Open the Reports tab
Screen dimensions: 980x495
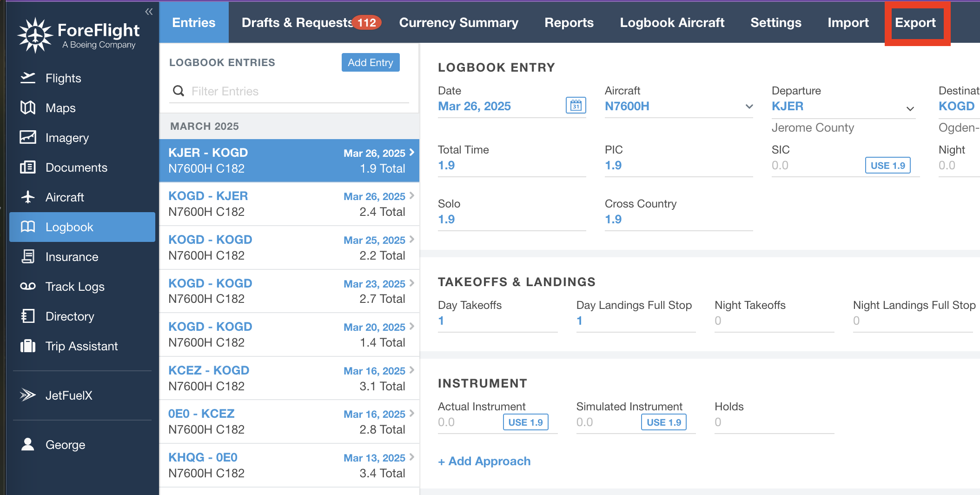tap(569, 22)
